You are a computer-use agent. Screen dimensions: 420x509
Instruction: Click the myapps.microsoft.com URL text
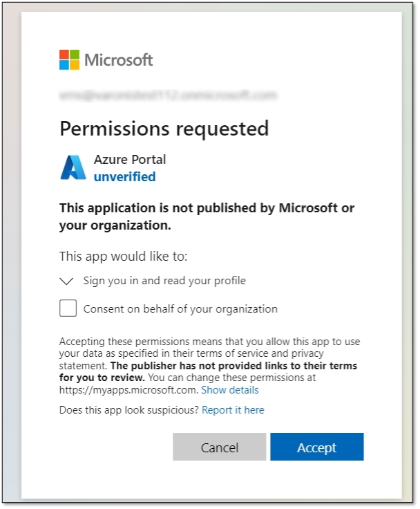128,390
